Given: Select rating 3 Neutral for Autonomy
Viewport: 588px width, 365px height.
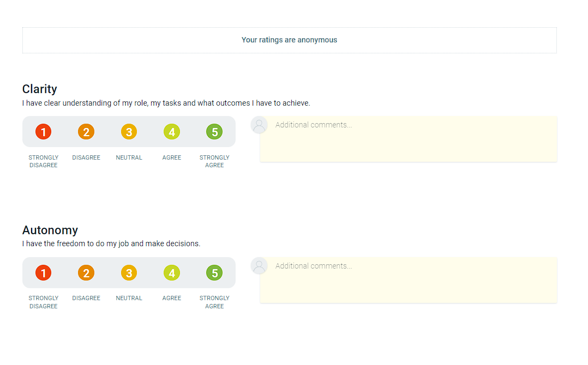Looking at the screenshot, I should (129, 273).
